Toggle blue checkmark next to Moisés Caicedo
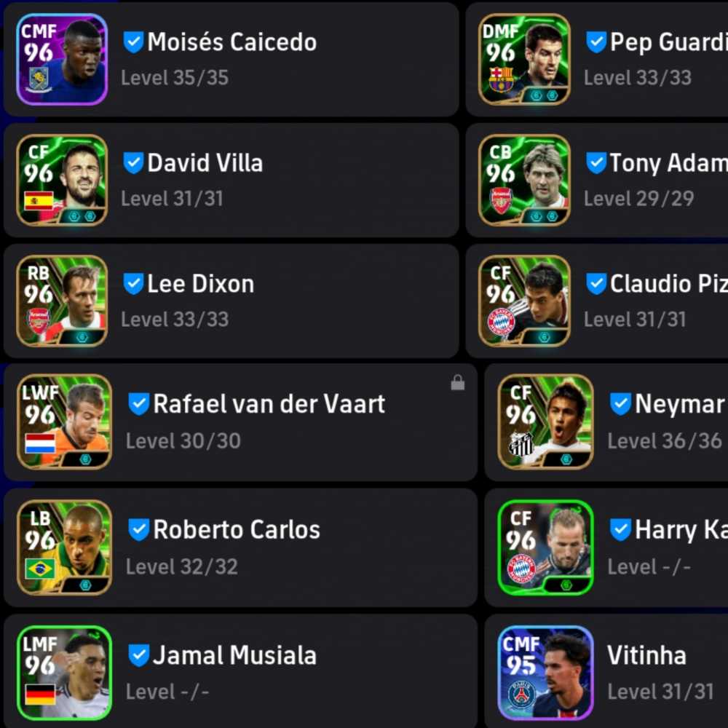Viewport: 728px width, 728px height. tap(133, 41)
